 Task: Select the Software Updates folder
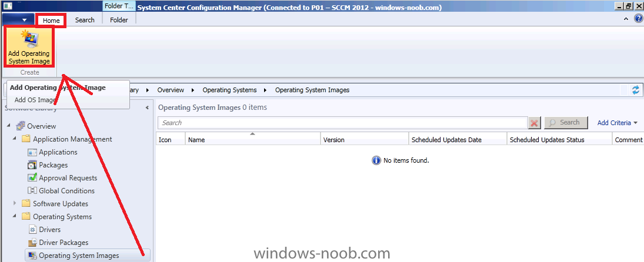point(61,204)
